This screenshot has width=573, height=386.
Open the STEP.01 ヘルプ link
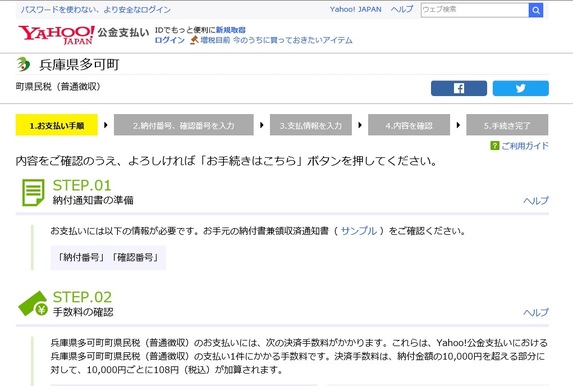click(535, 201)
